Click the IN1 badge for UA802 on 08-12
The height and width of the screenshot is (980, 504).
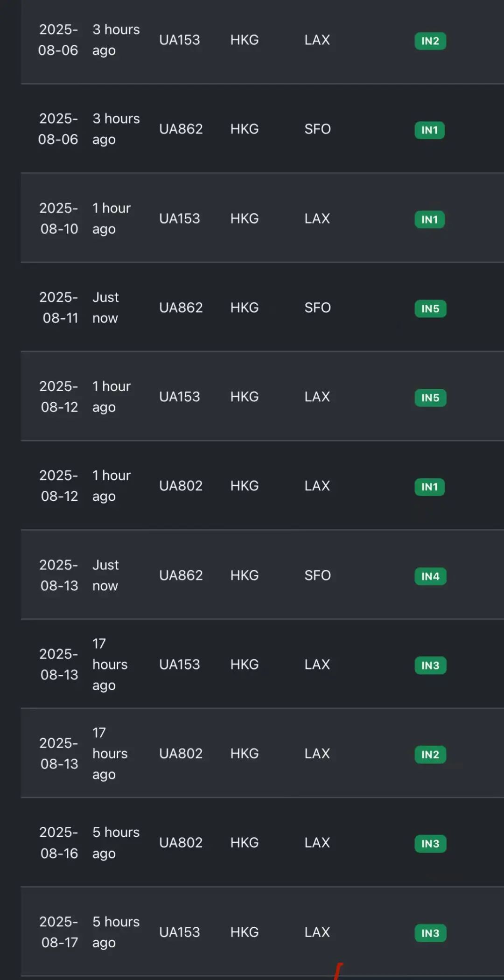[429, 487]
